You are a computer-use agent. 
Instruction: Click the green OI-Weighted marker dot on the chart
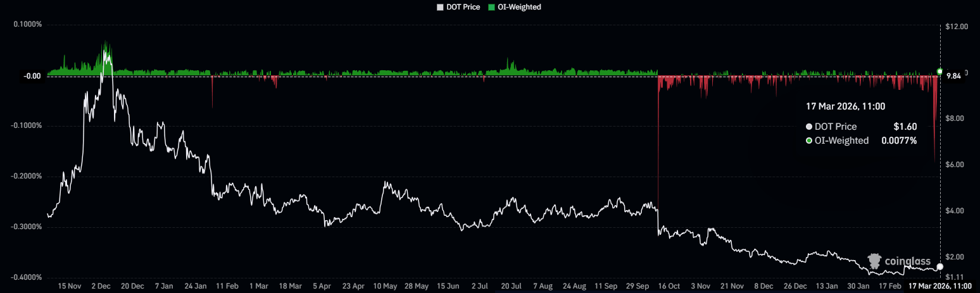coord(939,72)
